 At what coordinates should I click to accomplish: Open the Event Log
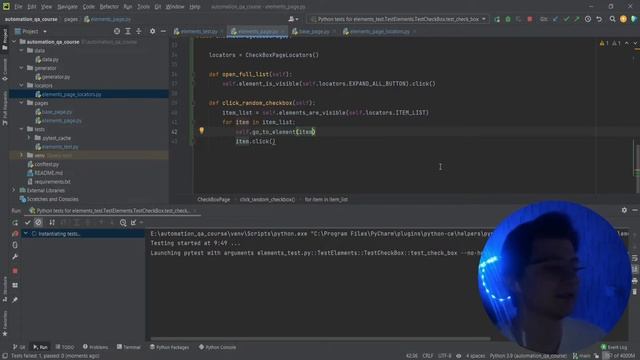(x=614, y=347)
